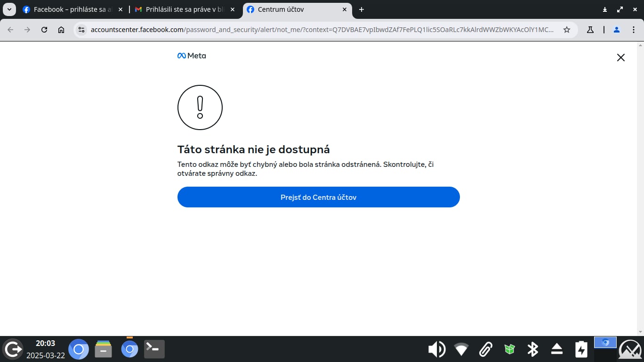Dismiss the error page with the X
The height and width of the screenshot is (362, 644).
[x=620, y=57]
